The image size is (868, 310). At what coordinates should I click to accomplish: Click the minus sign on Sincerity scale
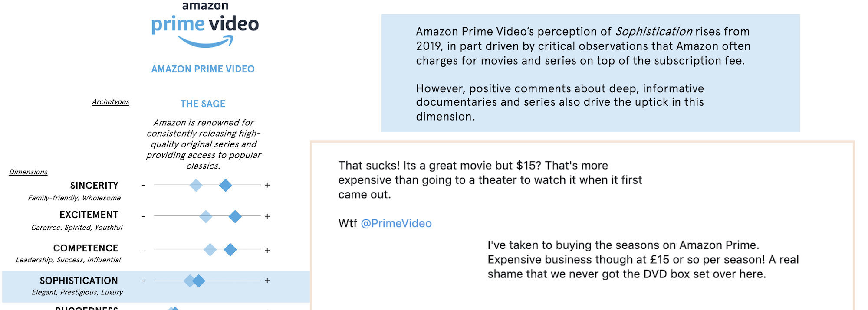[x=143, y=185]
